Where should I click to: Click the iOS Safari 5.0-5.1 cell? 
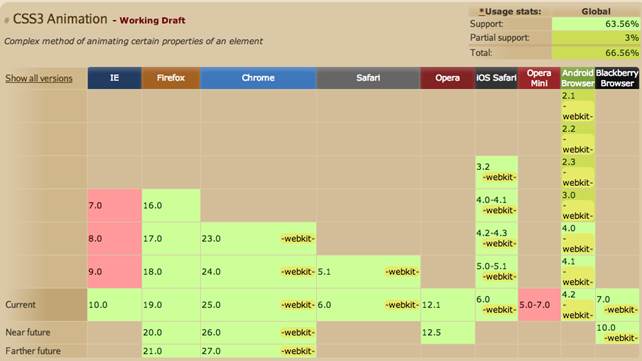click(496, 272)
